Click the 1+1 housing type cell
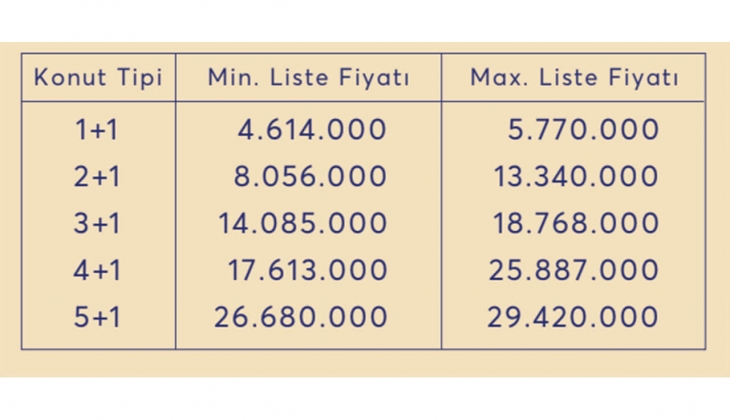Viewport: 730px width, 420px height. tap(98, 130)
